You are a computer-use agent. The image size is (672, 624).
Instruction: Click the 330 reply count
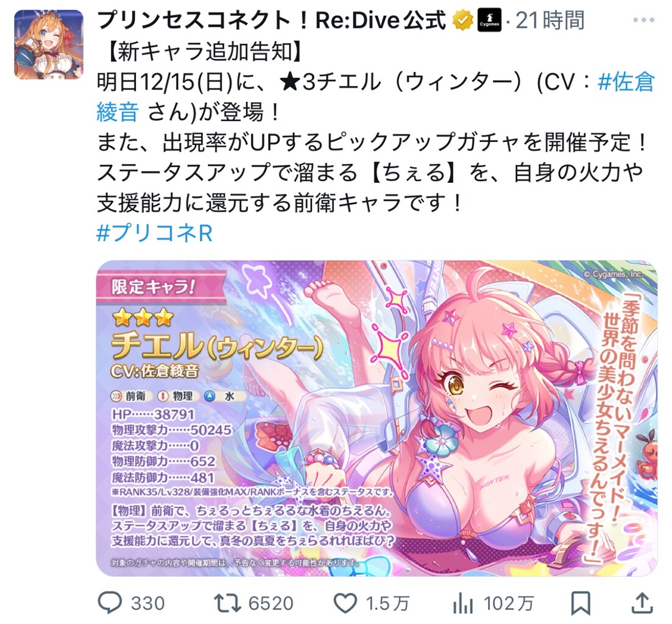coord(148,603)
